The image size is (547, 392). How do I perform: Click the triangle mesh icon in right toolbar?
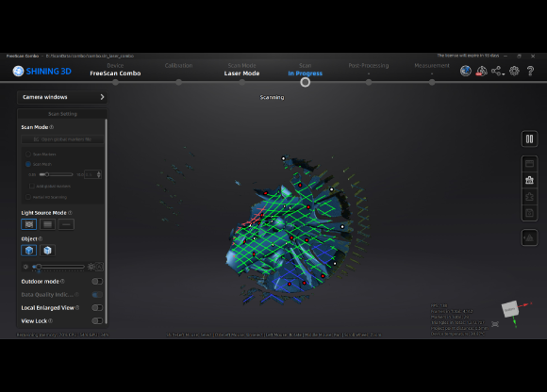(529, 237)
